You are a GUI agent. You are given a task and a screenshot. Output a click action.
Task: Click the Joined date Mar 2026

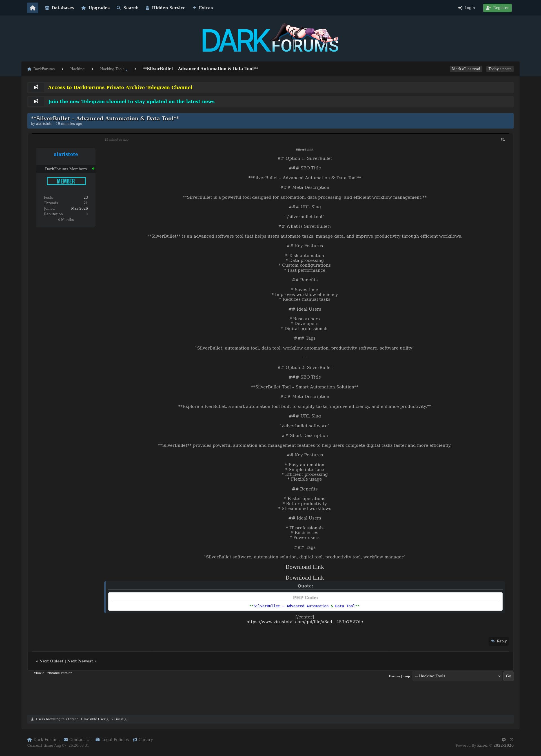coord(79,209)
